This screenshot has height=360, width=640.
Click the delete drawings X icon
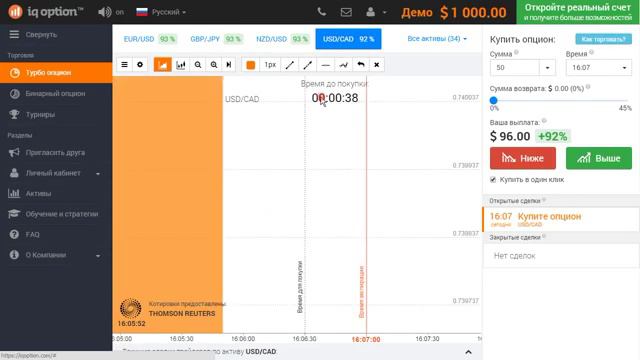click(x=376, y=64)
